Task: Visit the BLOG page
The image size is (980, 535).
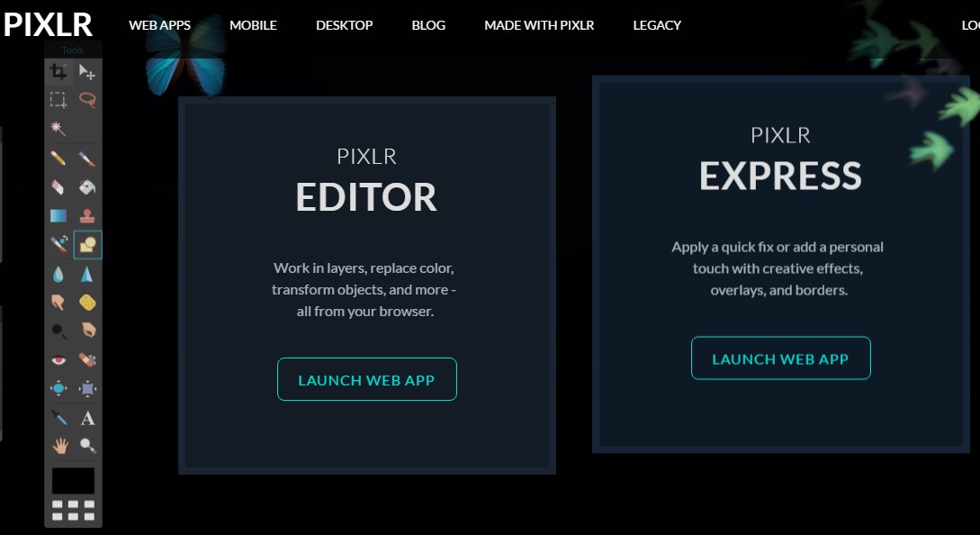Action: (428, 25)
